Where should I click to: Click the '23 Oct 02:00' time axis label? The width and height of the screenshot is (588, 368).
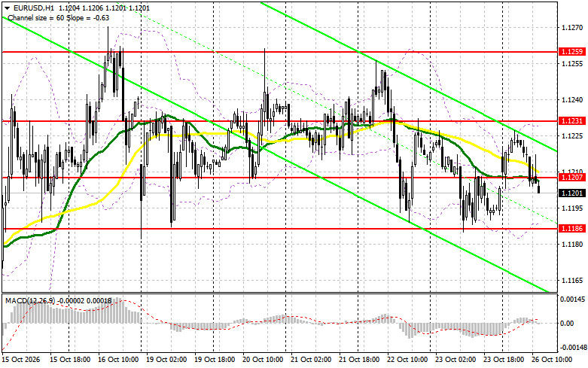pos(455,360)
